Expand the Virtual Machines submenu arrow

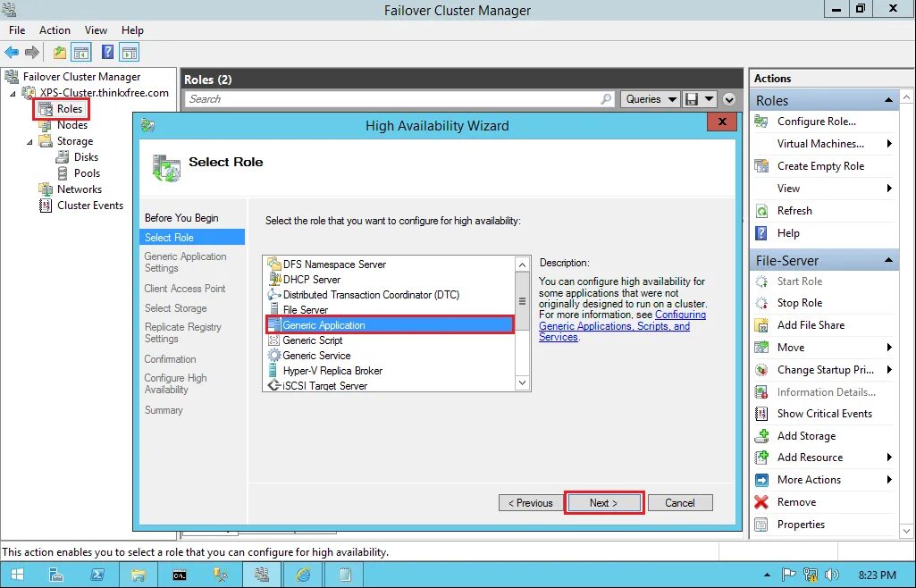pos(889,144)
